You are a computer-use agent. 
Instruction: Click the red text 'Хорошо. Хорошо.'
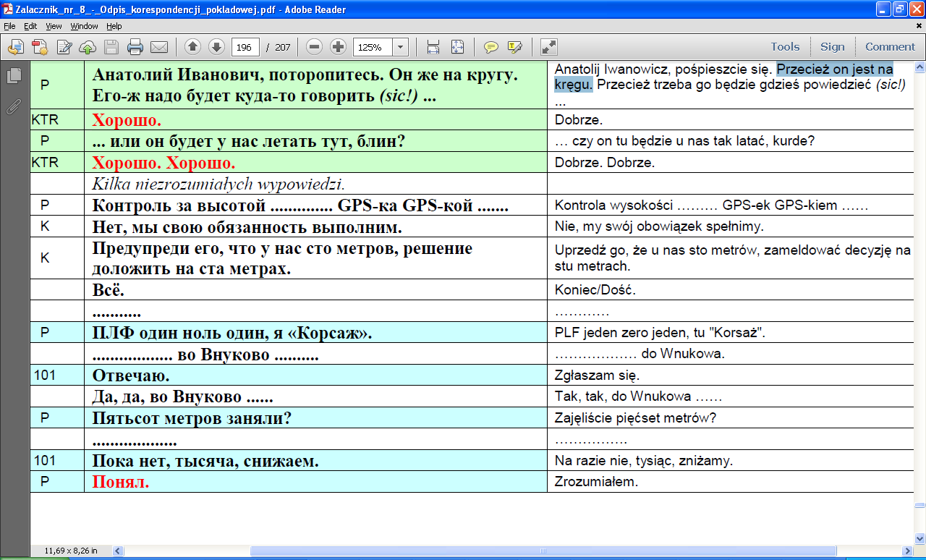point(163,162)
